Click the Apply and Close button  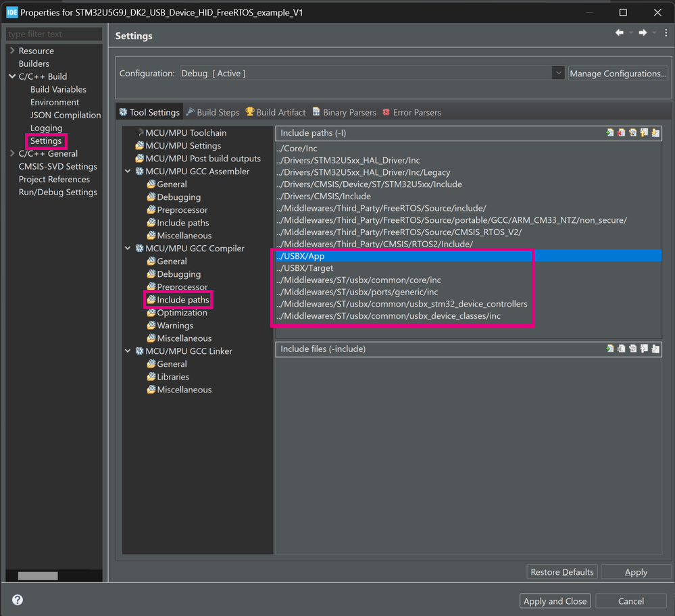[x=555, y=601]
